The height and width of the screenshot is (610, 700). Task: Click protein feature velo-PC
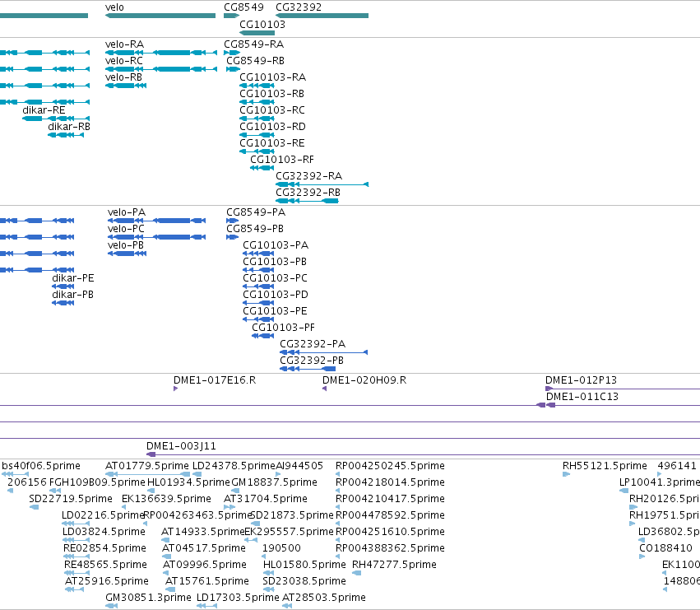click(x=156, y=237)
